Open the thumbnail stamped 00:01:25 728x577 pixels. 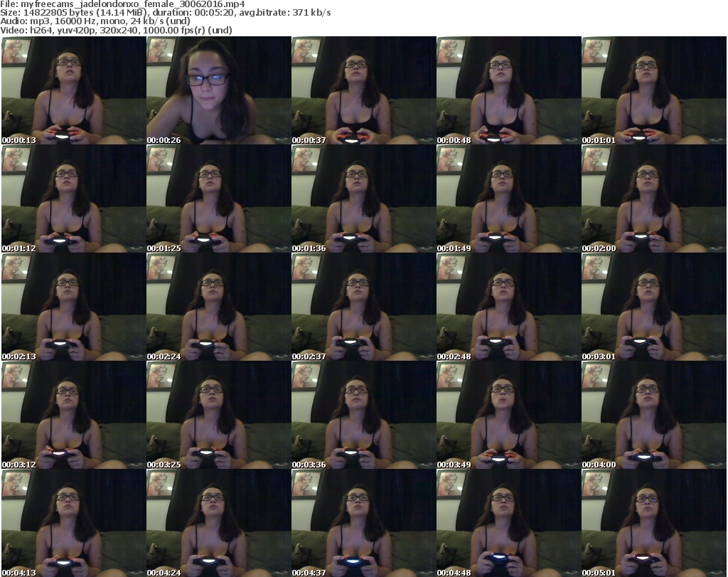tap(219, 198)
